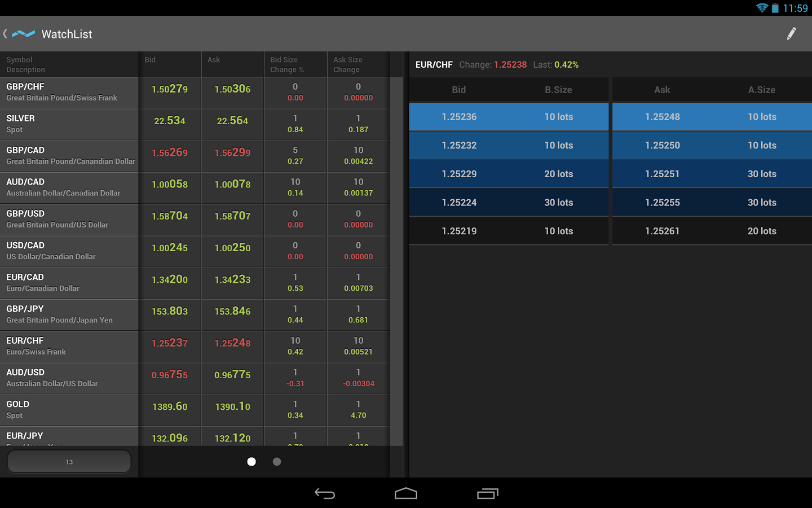Tap the GOLD 4.70 ask size change
Image resolution: width=812 pixels, height=508 pixels.
coord(359,415)
